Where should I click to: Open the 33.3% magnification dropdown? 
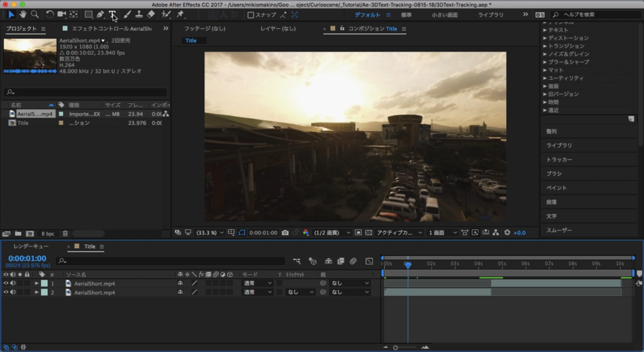pyautogui.click(x=210, y=233)
